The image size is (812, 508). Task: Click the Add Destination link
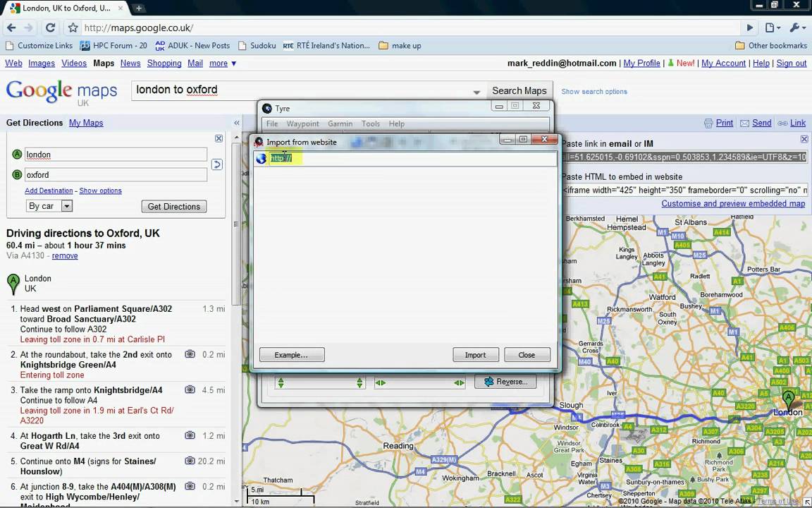click(49, 190)
